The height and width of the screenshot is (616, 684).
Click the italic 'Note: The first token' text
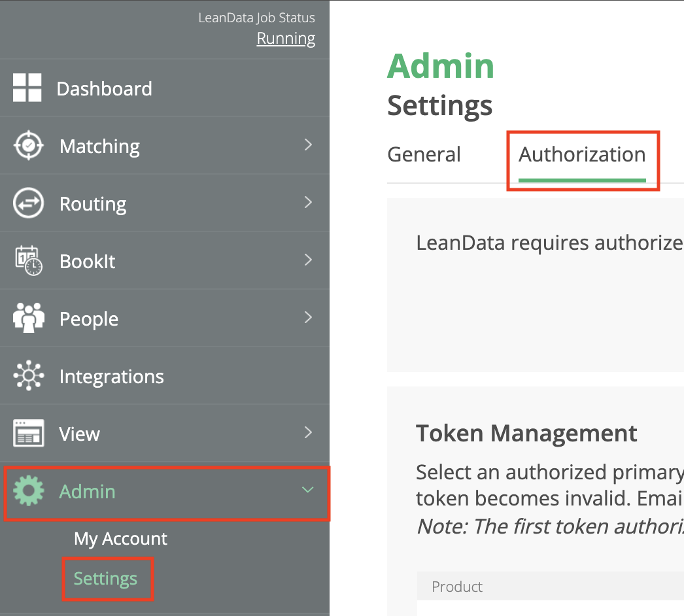click(550, 526)
